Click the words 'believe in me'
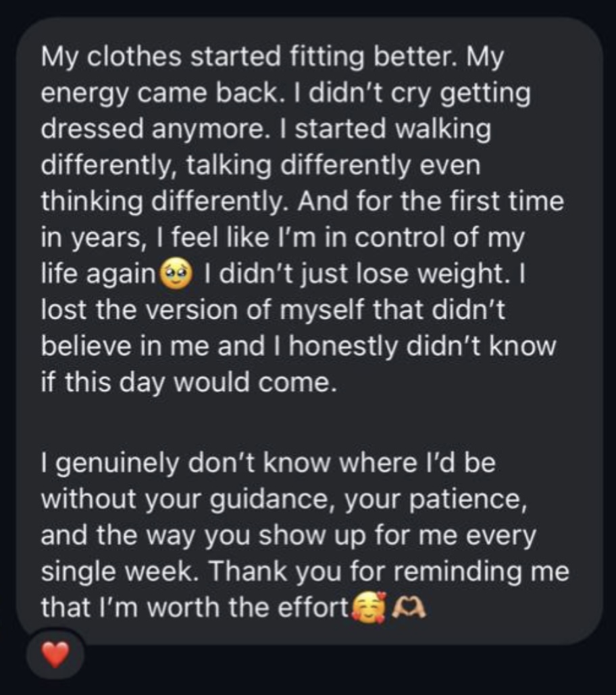Viewport: 616px width, 695px height. coord(124,346)
